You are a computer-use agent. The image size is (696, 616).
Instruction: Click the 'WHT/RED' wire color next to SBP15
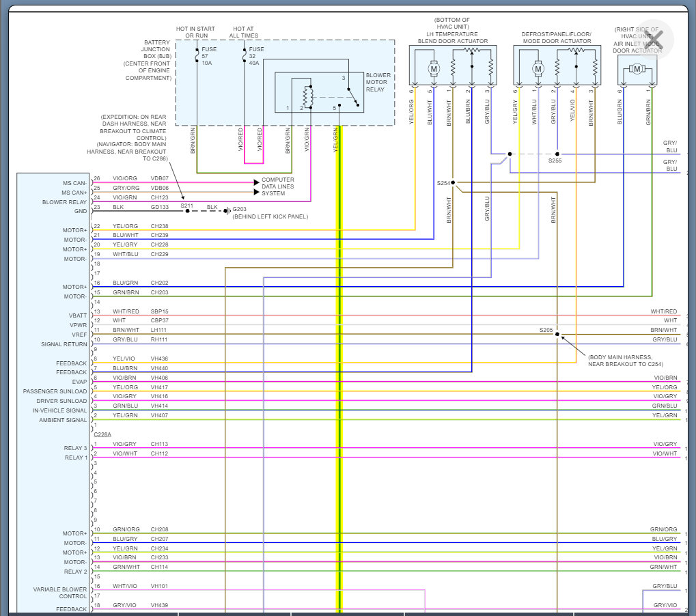[x=126, y=311]
